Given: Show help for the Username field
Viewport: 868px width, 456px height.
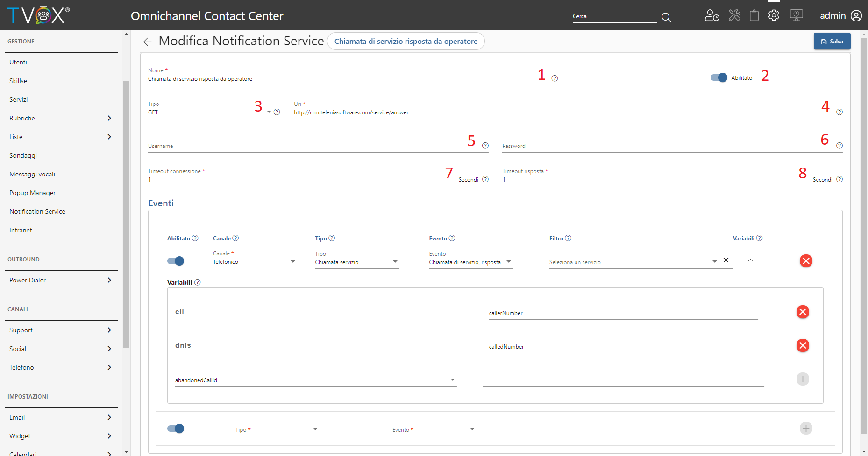Looking at the screenshot, I should pyautogui.click(x=485, y=146).
